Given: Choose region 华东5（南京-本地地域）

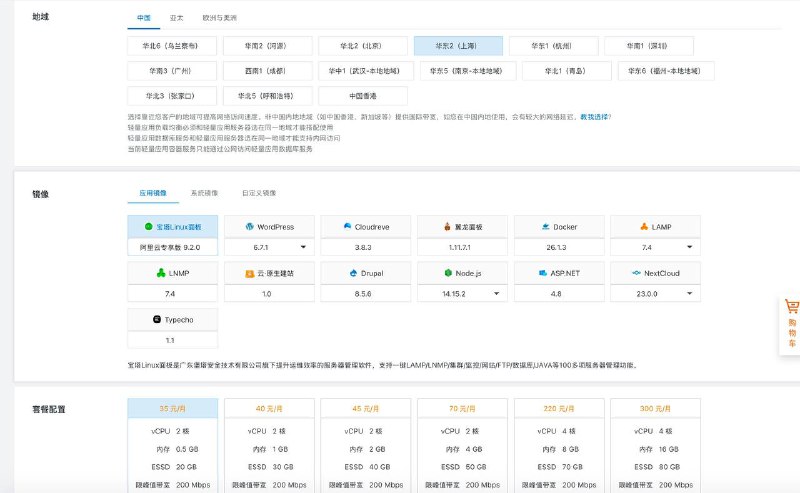Looking at the screenshot, I should [468, 71].
